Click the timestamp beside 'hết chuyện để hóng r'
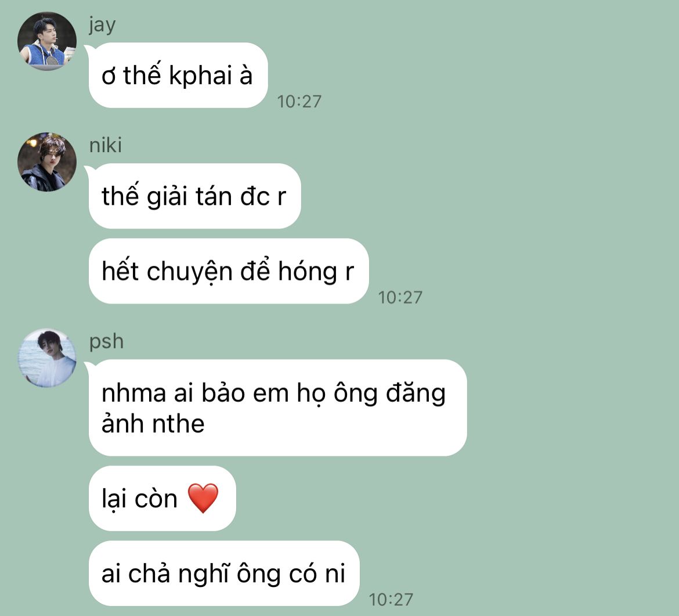This screenshot has width=679, height=616. tap(400, 298)
